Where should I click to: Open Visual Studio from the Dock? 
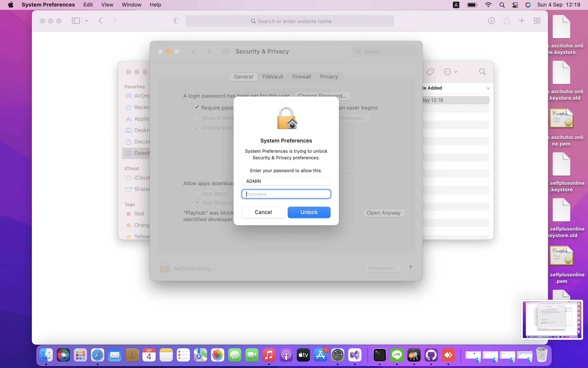pos(354,355)
